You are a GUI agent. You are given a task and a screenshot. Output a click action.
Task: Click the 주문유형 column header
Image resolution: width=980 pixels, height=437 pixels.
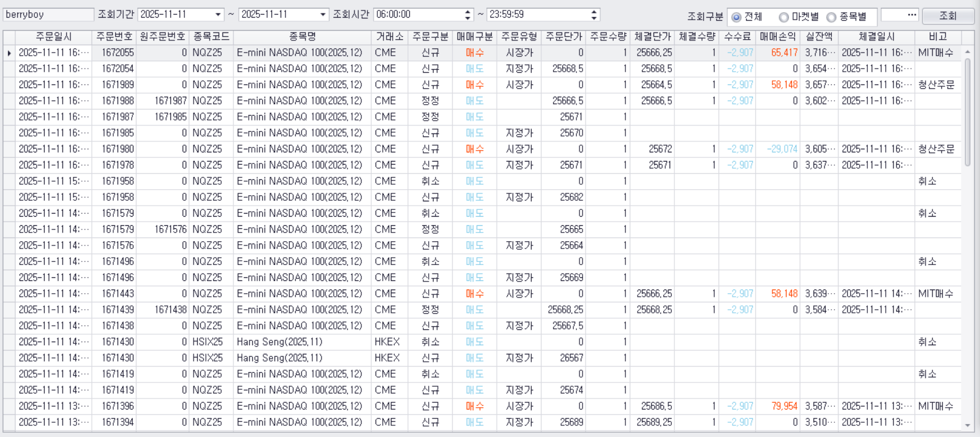pyautogui.click(x=519, y=37)
